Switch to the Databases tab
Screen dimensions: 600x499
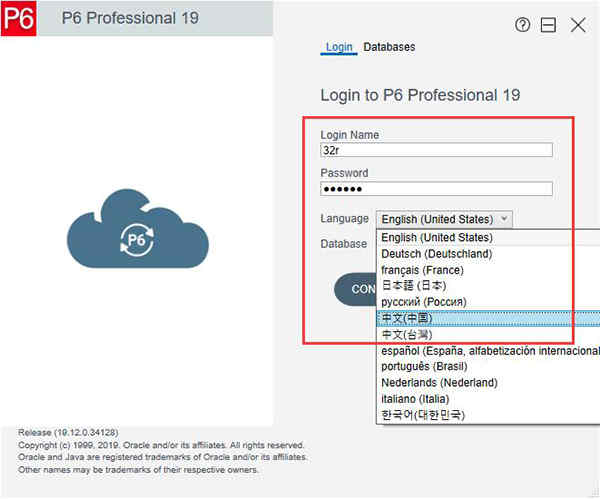(x=389, y=47)
